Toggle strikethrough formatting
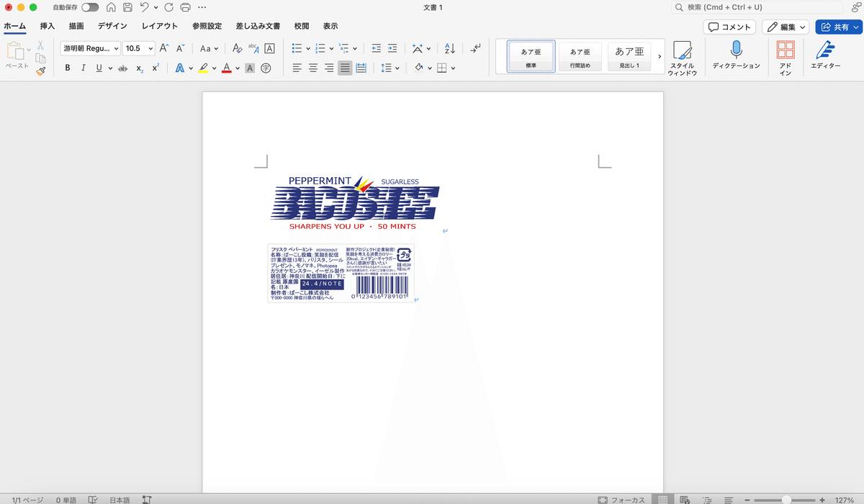This screenshot has height=504, width=864. tap(122, 68)
